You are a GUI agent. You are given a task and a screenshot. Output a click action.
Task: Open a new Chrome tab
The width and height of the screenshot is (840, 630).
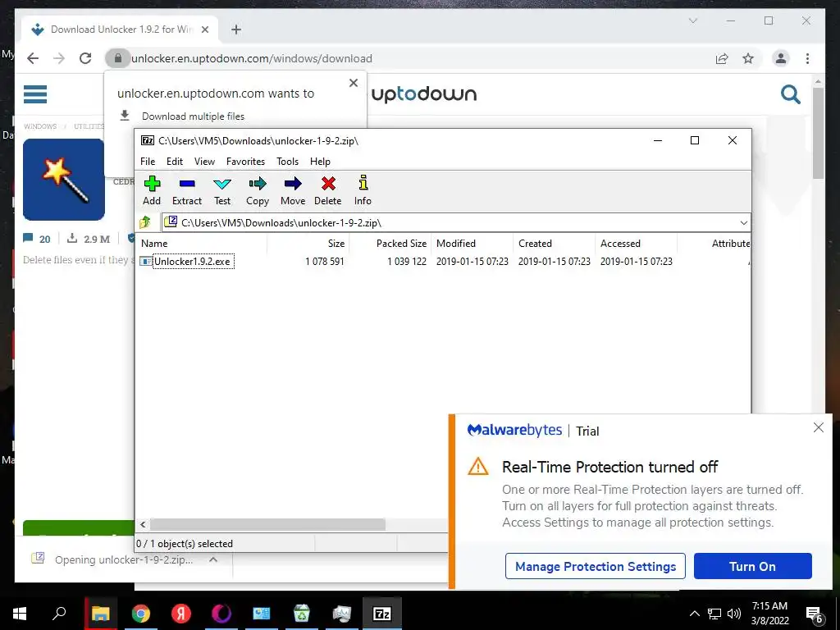click(236, 30)
